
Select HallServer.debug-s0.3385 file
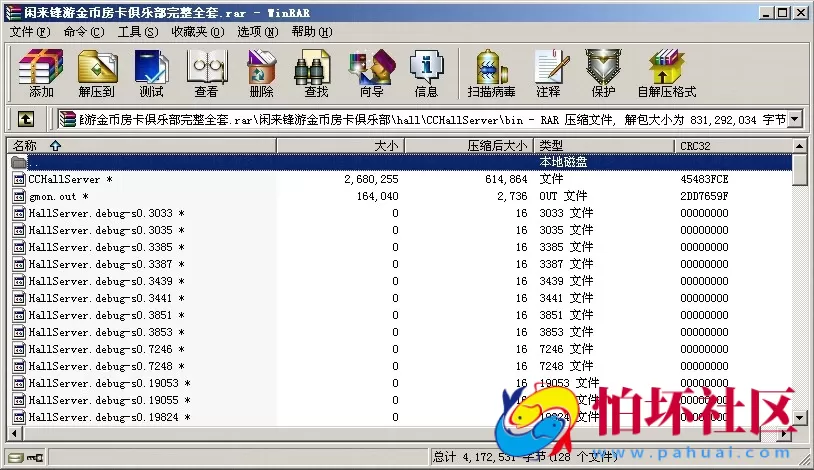(106, 247)
